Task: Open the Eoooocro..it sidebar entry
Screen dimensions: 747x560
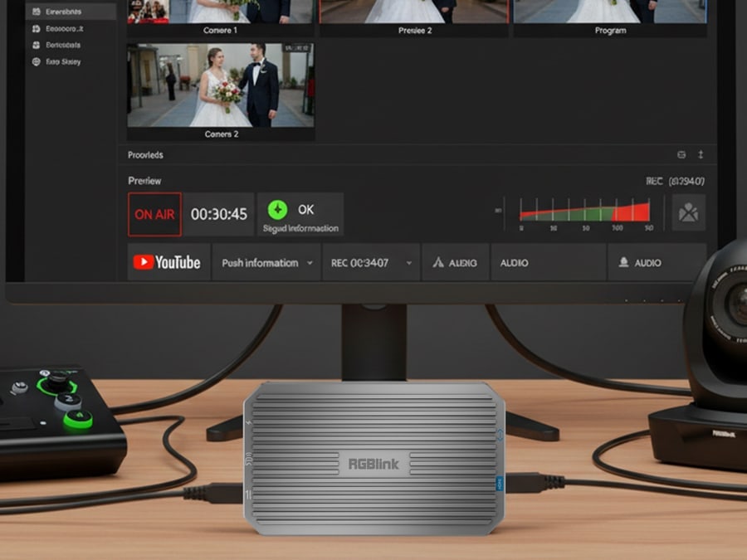Action: click(x=71, y=28)
